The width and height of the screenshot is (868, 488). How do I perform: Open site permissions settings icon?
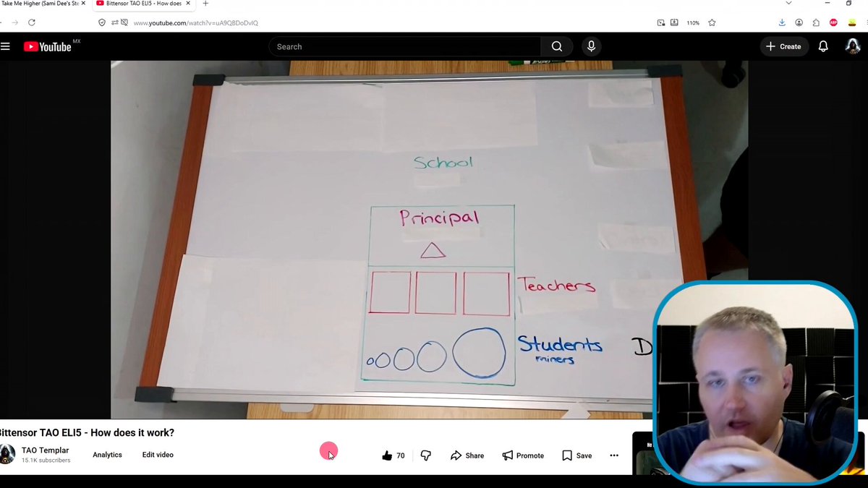point(115,22)
